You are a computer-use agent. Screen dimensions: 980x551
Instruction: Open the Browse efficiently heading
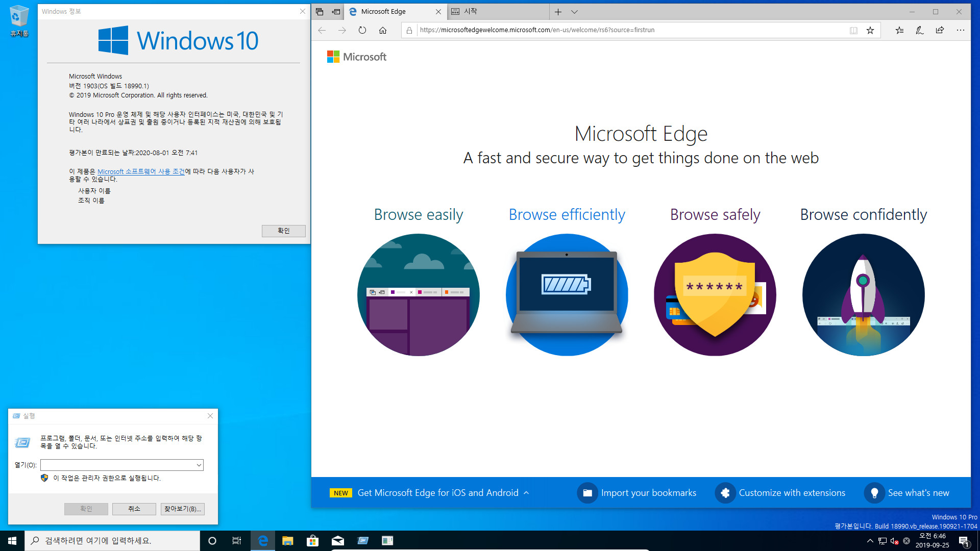tap(567, 215)
